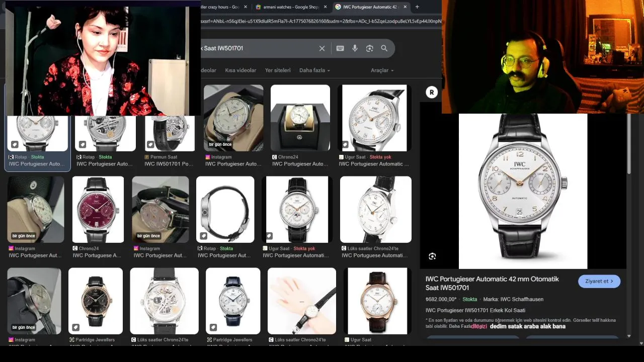Open the wrist-shot thumbnail from Lüks saatler Chrono24'te
Screen dimensions: 644x362
point(302,301)
